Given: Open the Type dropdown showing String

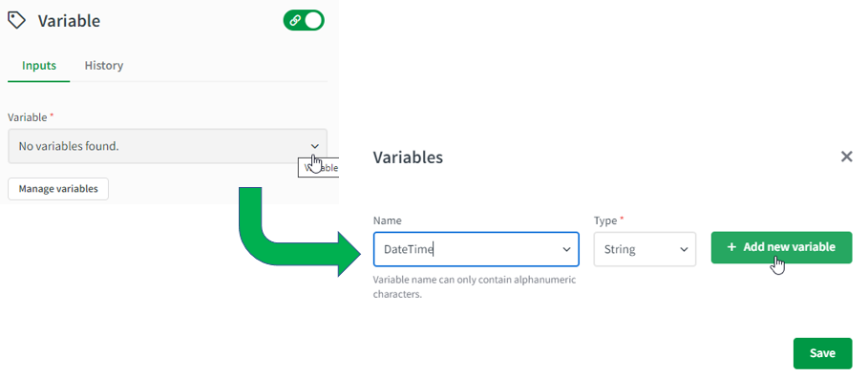Looking at the screenshot, I should 645,249.
